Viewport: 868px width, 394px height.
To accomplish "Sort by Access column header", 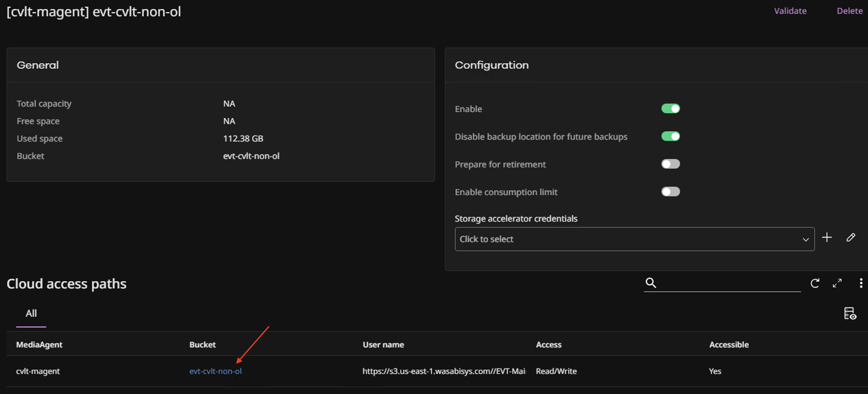I will [549, 344].
